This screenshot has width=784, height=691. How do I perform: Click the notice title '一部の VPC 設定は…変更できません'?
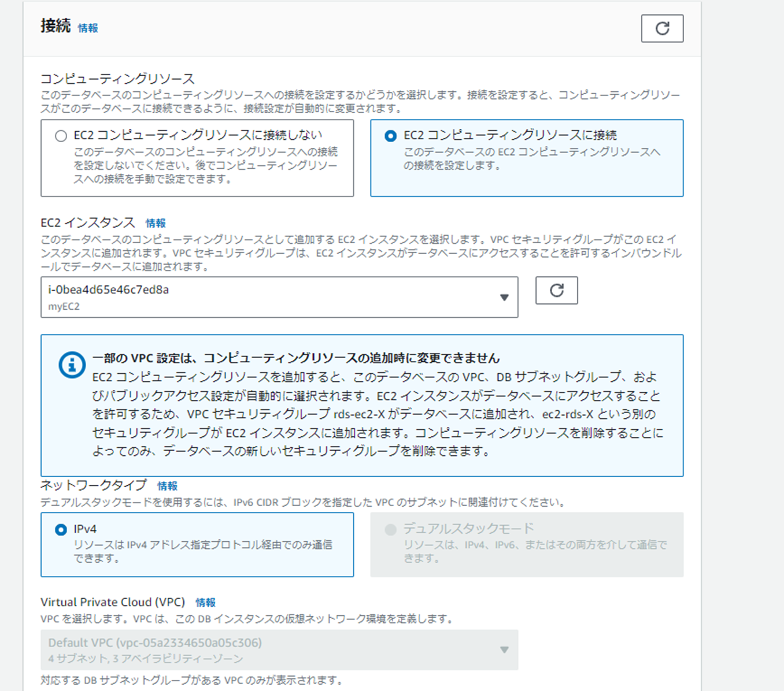pos(296,358)
